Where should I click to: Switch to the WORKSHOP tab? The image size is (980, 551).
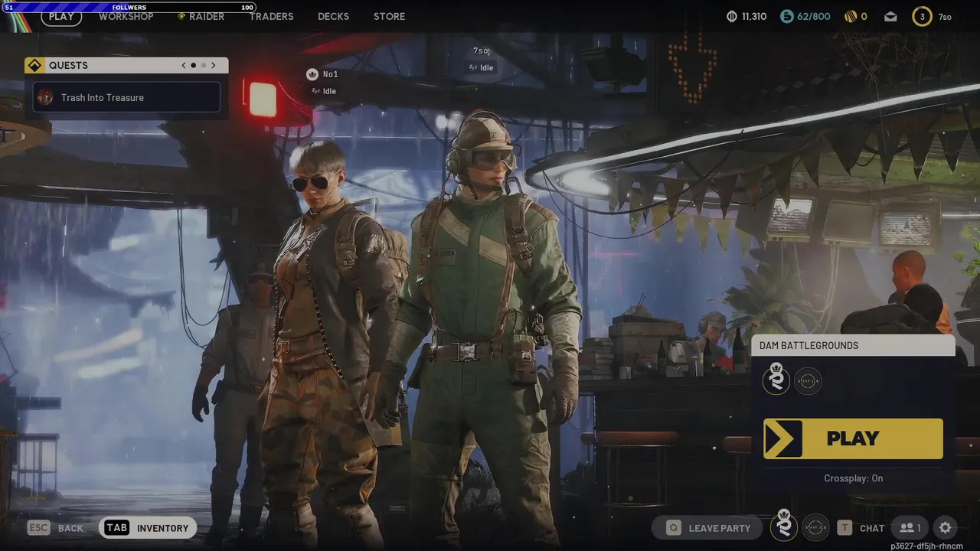pos(126,16)
